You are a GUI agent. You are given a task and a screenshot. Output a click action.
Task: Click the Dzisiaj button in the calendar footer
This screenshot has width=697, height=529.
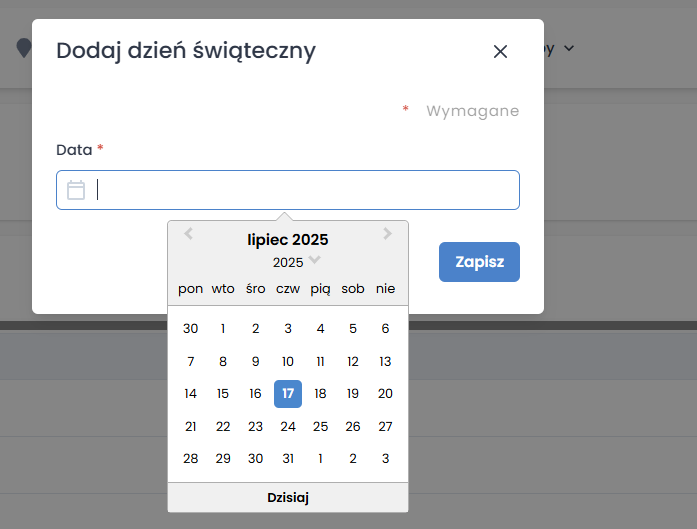tap(288, 497)
